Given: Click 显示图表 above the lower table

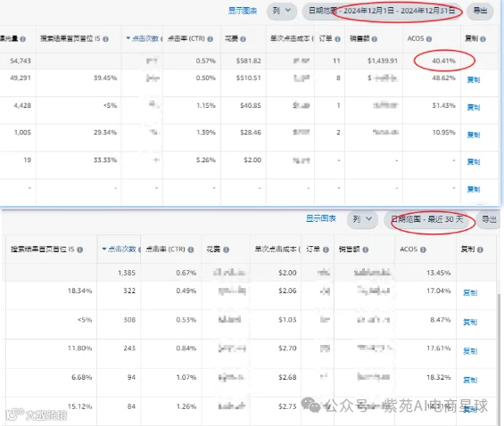Looking at the screenshot, I should 321,219.
